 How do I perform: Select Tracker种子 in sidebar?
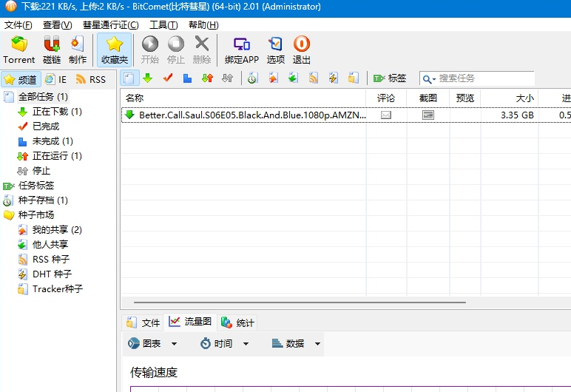pyautogui.click(x=57, y=289)
